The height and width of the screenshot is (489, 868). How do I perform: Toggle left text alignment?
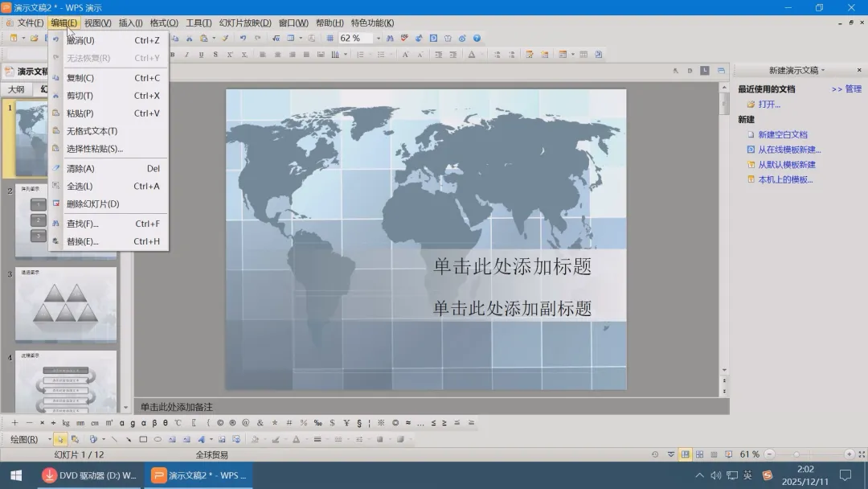263,54
